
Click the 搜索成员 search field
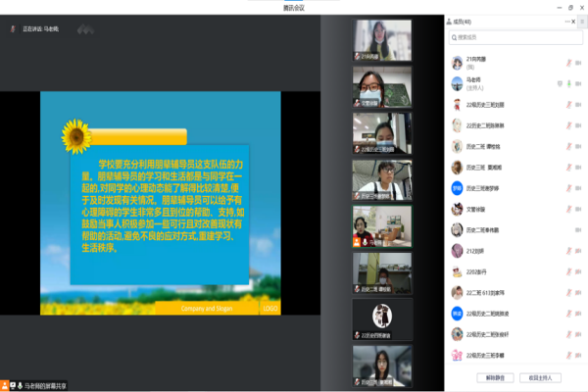514,38
